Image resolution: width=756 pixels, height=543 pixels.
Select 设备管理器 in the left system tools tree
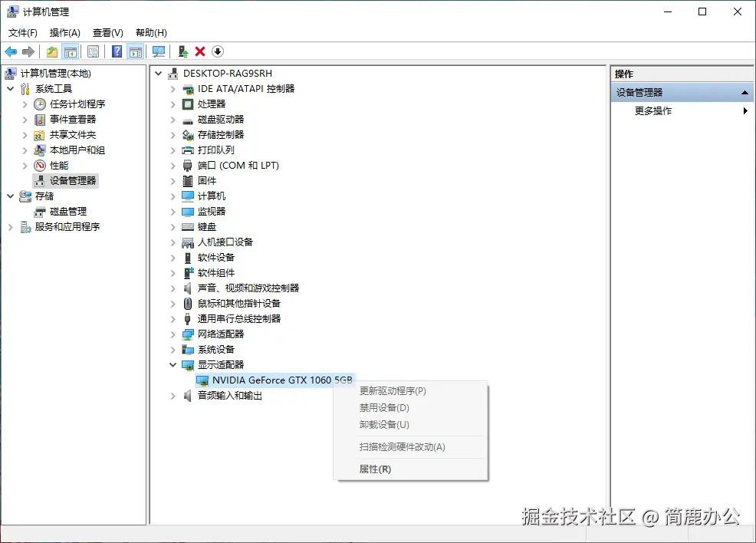73,181
